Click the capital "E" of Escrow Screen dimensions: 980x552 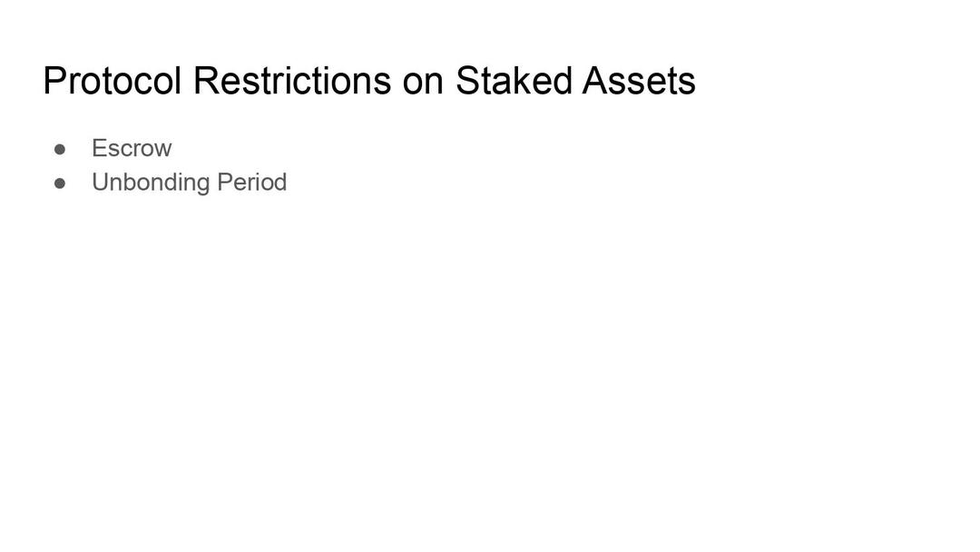[99, 149]
